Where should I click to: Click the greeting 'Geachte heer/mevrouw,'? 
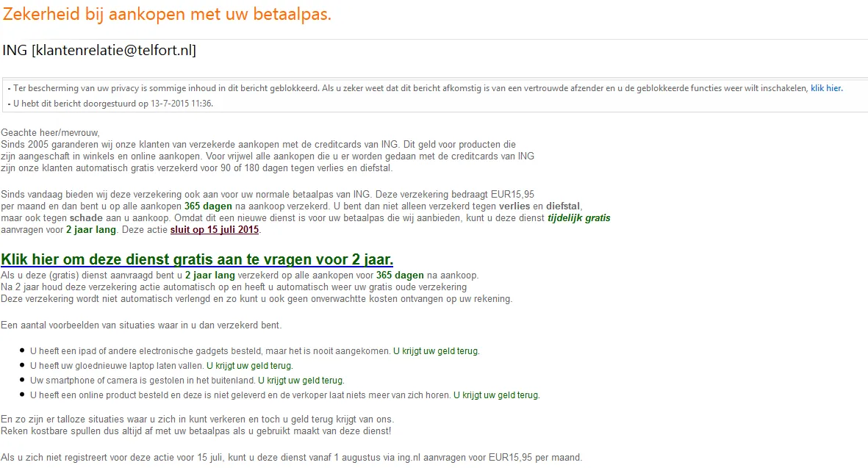(x=51, y=133)
